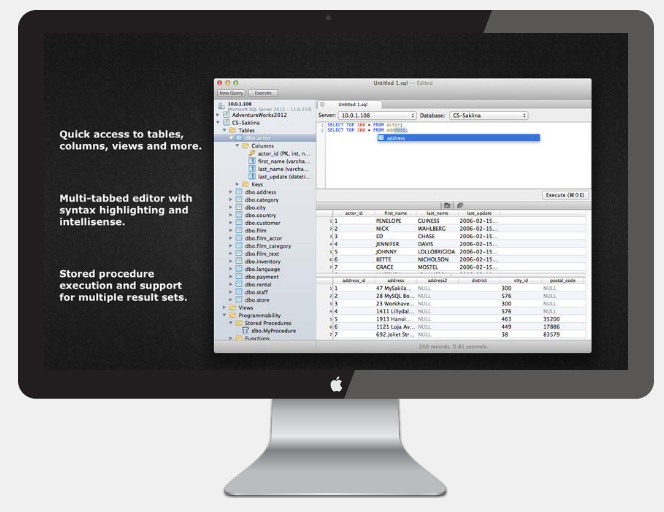Collapse the Stored Procedures node
Viewport: 664px width, 512px height.
tap(231, 323)
